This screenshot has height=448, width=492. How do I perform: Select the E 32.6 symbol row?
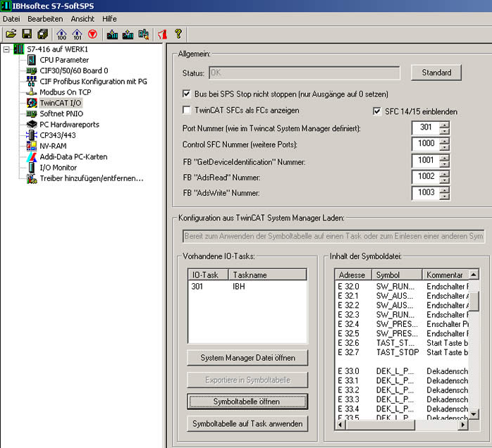[402, 343]
